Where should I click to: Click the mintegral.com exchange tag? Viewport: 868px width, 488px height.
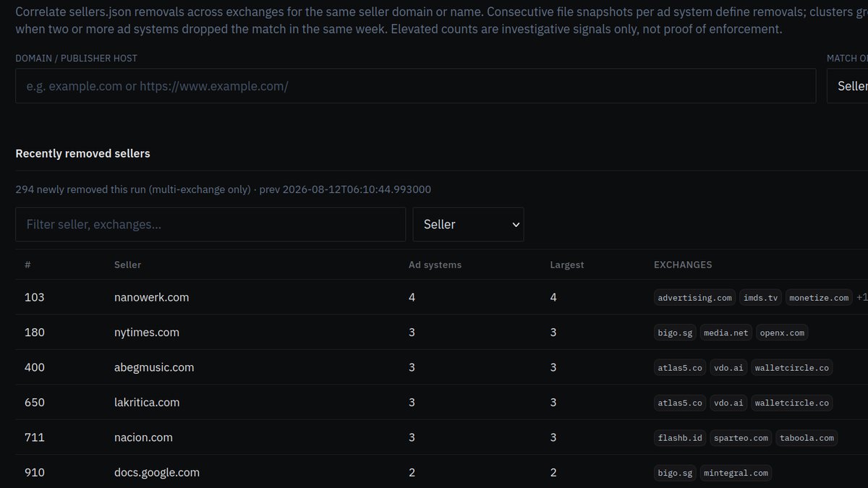point(736,472)
